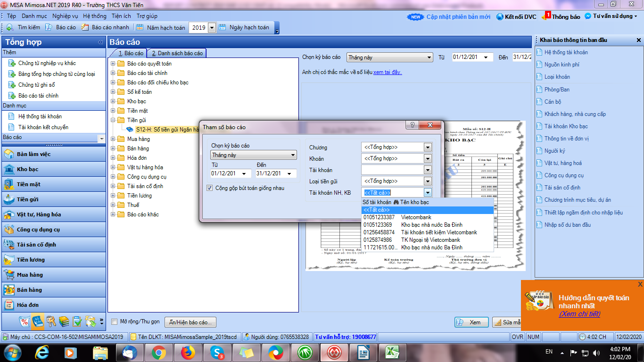Image resolution: width=644 pixels, height=362 pixels.
Task: Open the Nghiệp vụ menu
Action: coord(66,16)
